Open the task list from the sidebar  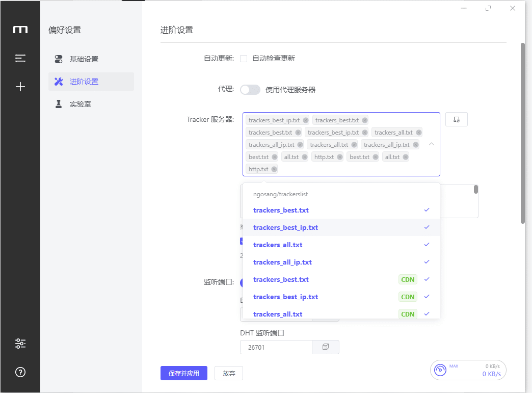(x=20, y=59)
